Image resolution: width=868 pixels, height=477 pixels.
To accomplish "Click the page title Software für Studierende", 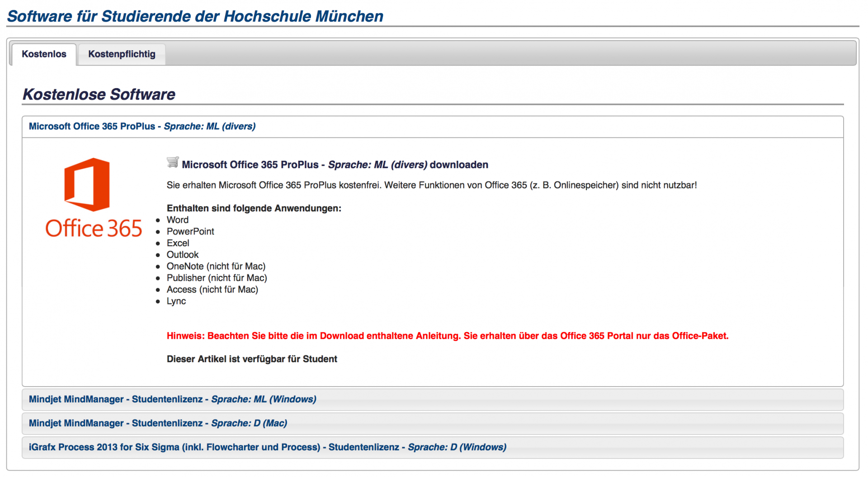I will tap(195, 16).
